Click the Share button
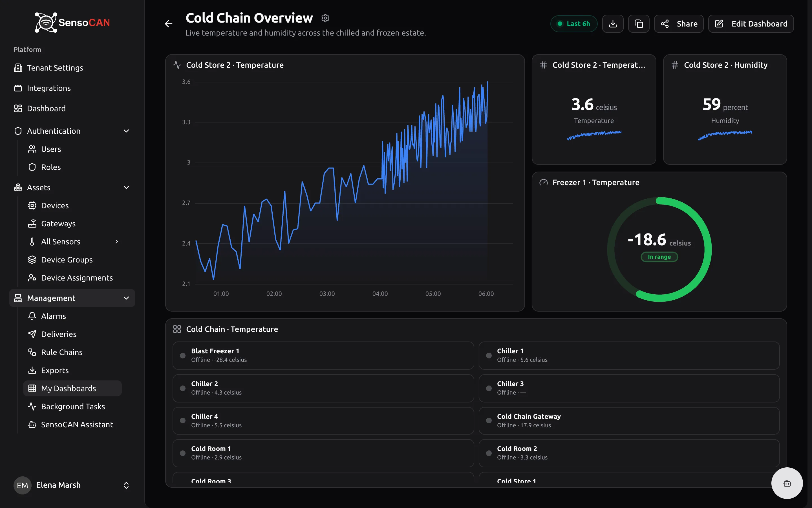This screenshot has height=508, width=812. click(678, 23)
